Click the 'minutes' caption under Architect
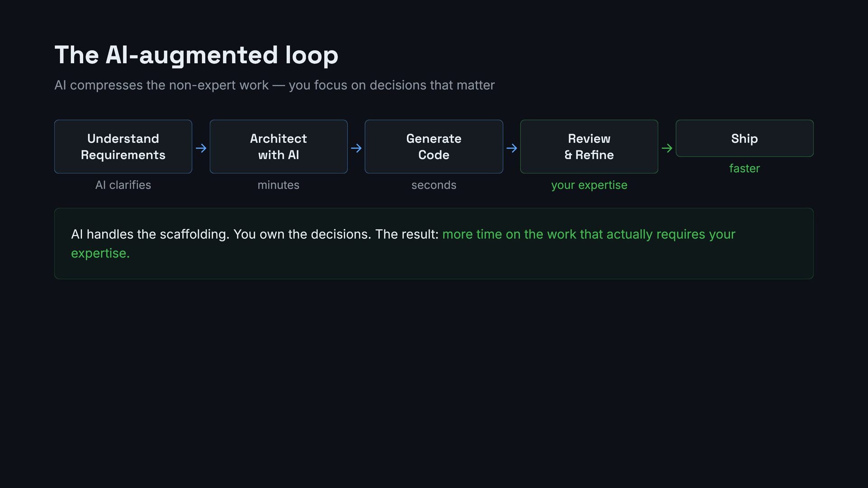This screenshot has height=488, width=868. pos(278,185)
